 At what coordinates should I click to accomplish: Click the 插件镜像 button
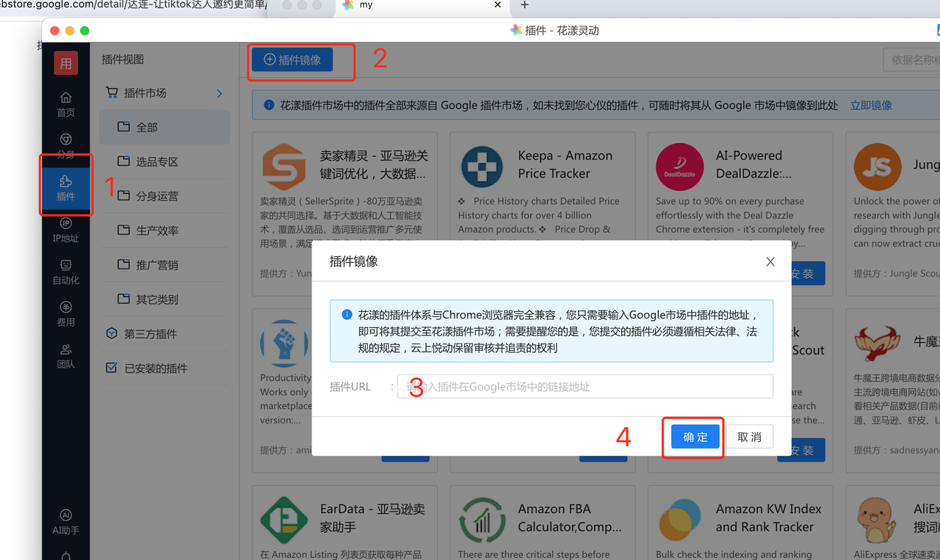pos(292,59)
